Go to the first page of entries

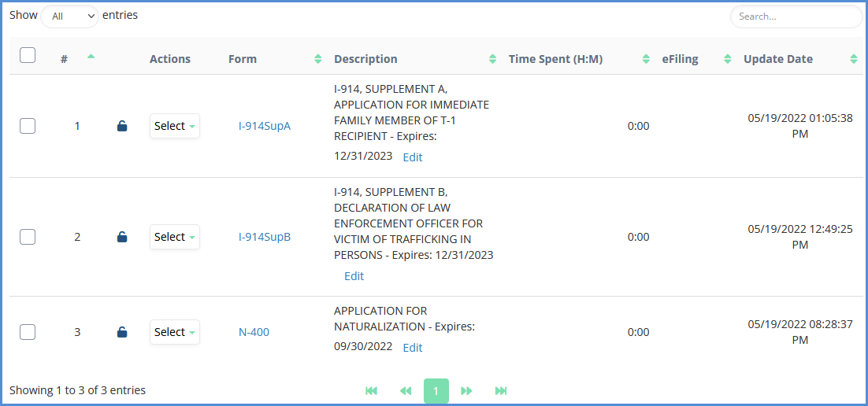click(x=372, y=391)
